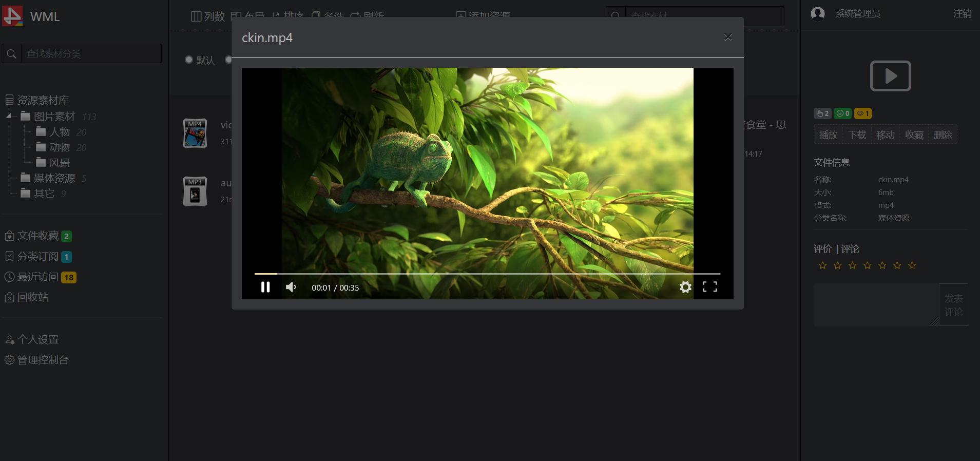Click the magnifier icon beside category search
980x461 pixels.
[x=11, y=53]
